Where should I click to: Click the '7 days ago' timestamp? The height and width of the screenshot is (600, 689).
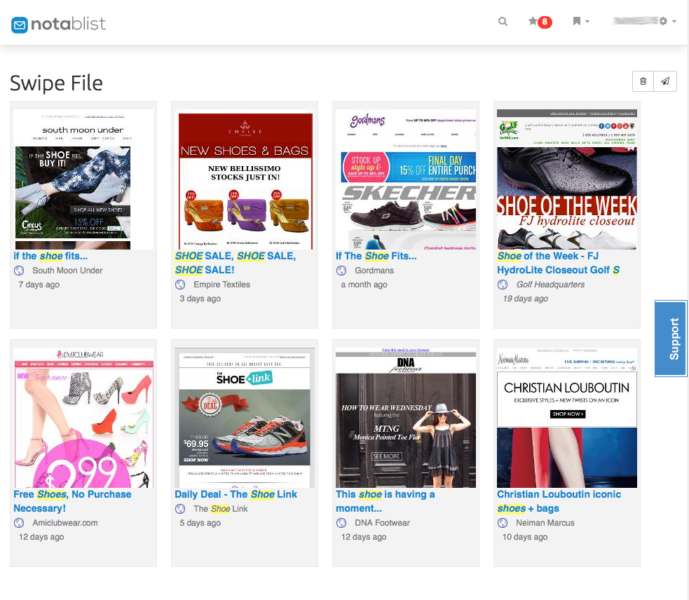[39, 284]
